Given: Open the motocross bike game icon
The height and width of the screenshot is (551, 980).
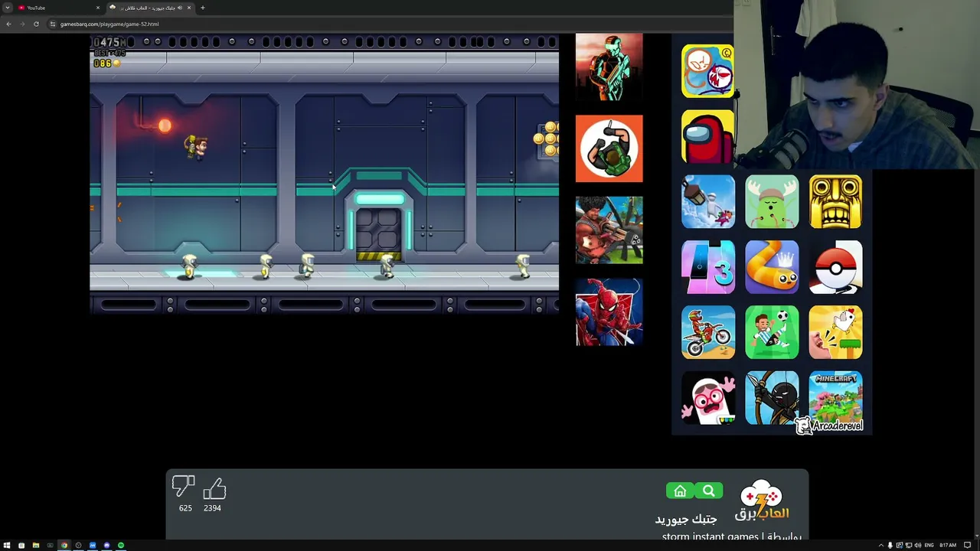Looking at the screenshot, I should 708,332.
